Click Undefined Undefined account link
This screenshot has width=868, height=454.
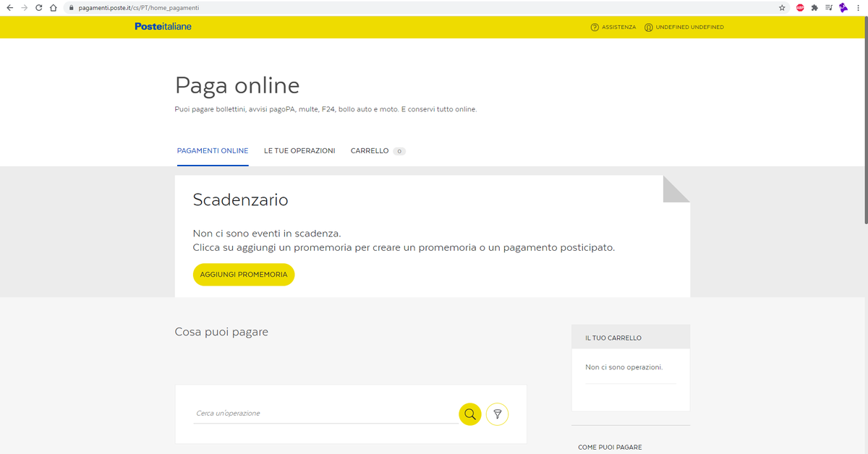(x=690, y=27)
